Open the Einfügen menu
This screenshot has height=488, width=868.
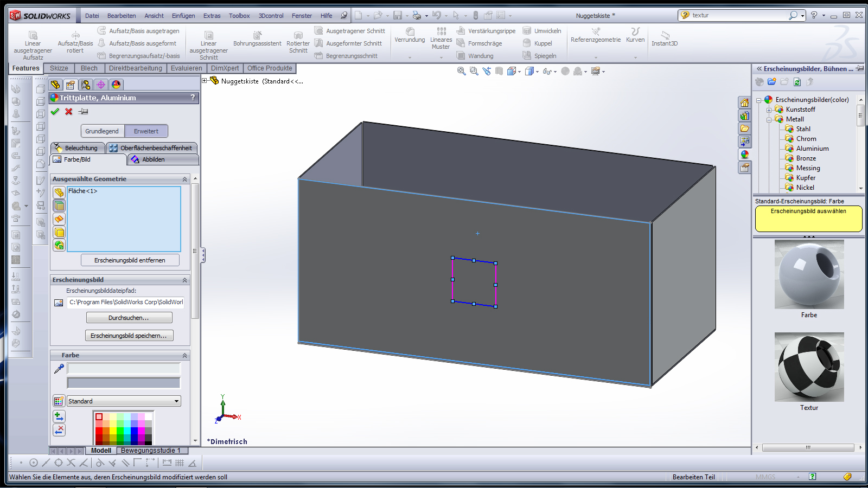click(183, 16)
